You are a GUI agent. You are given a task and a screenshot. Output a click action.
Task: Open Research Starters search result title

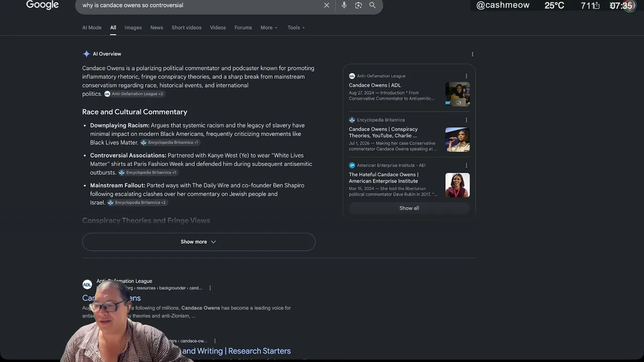click(x=236, y=351)
